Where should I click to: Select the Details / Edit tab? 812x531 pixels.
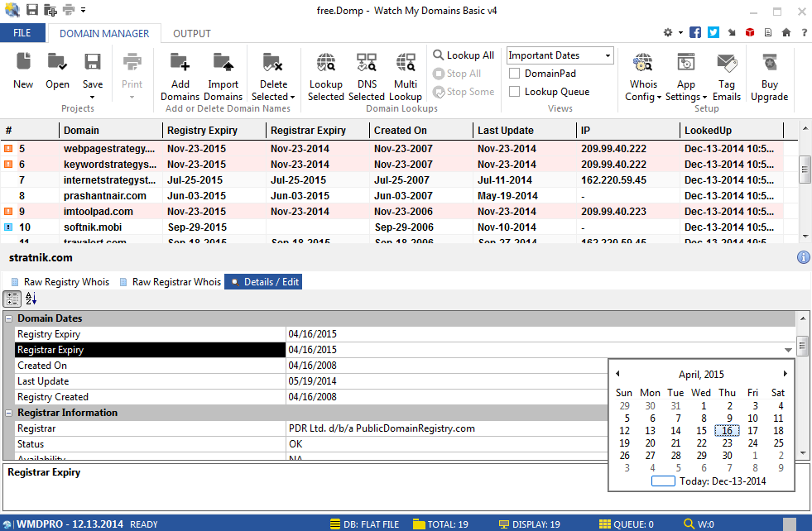click(x=264, y=282)
